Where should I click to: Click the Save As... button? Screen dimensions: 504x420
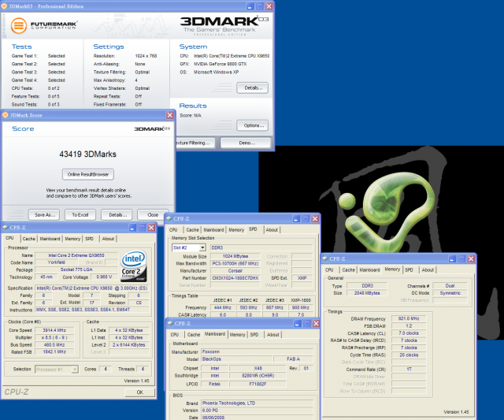tap(44, 215)
